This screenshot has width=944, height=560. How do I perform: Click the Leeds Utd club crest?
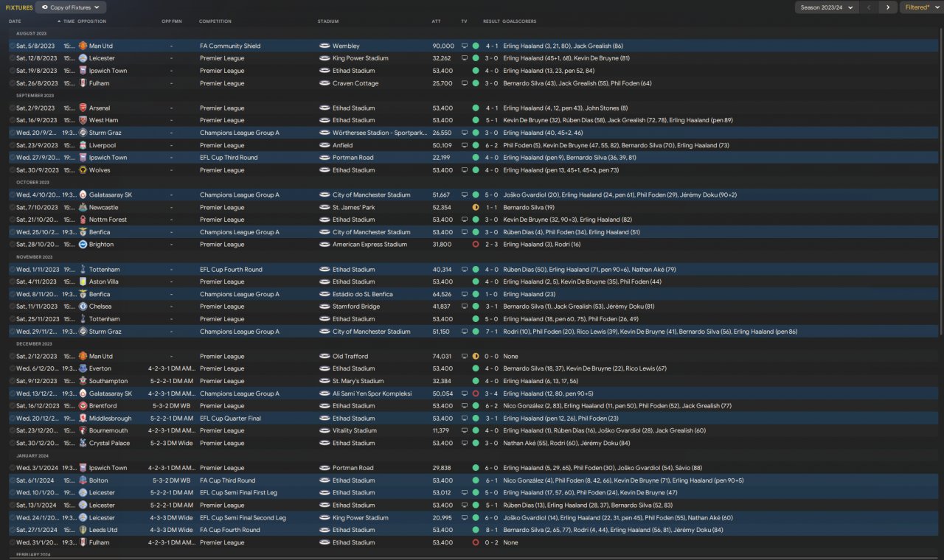(83, 530)
